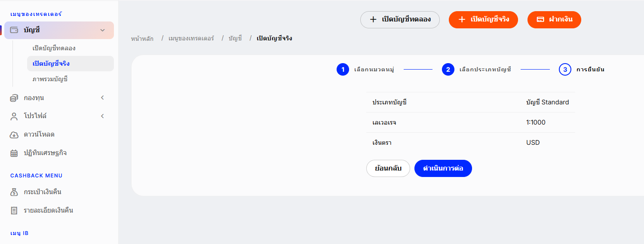Follow the หน้าหลัก breadcrumb link
The image size is (644, 244).
tap(142, 39)
